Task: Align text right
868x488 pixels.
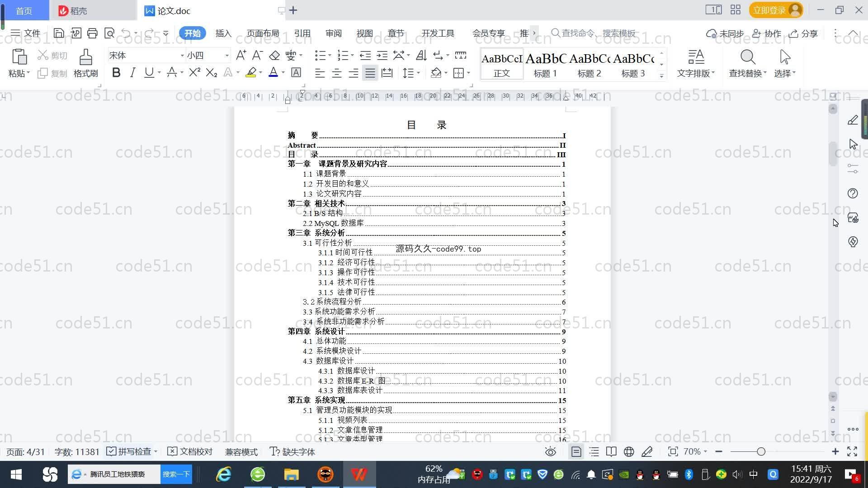Action: click(x=354, y=73)
